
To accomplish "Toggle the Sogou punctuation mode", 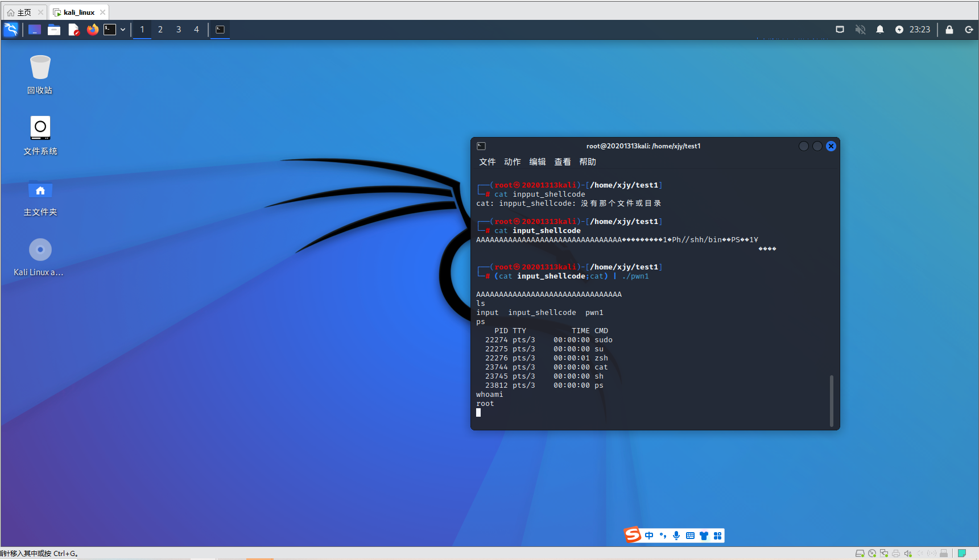I will click(x=663, y=536).
